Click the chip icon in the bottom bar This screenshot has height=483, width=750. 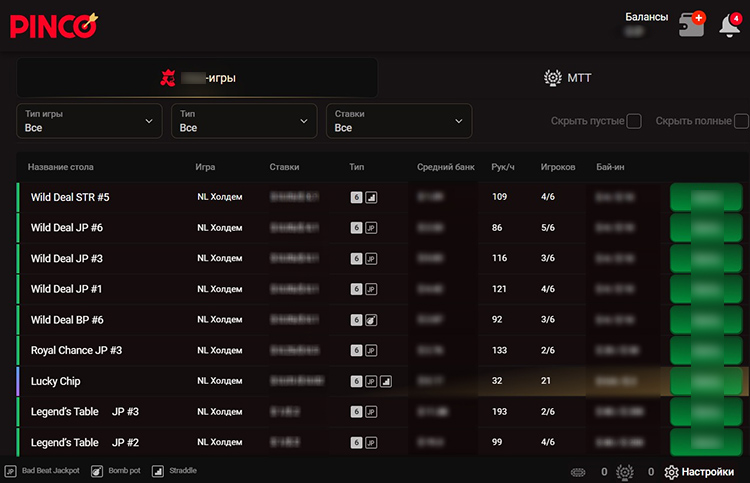point(578,472)
